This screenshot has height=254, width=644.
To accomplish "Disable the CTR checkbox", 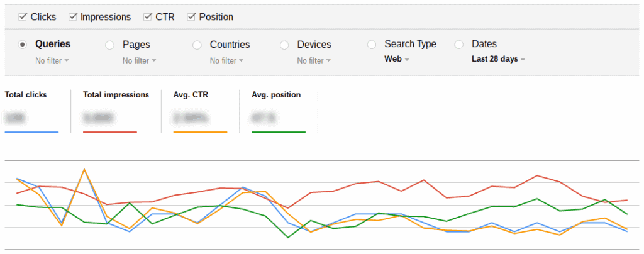I will coord(148,17).
